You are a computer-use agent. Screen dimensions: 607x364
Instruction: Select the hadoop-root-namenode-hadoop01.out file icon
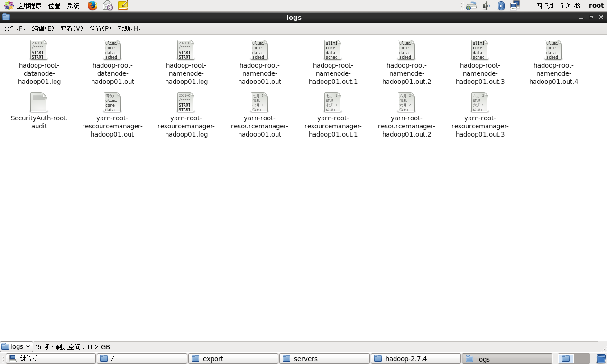click(x=259, y=50)
